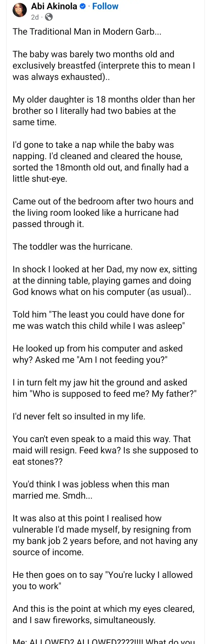Tap the "You're lucky I allowed you" quote

(102, 580)
